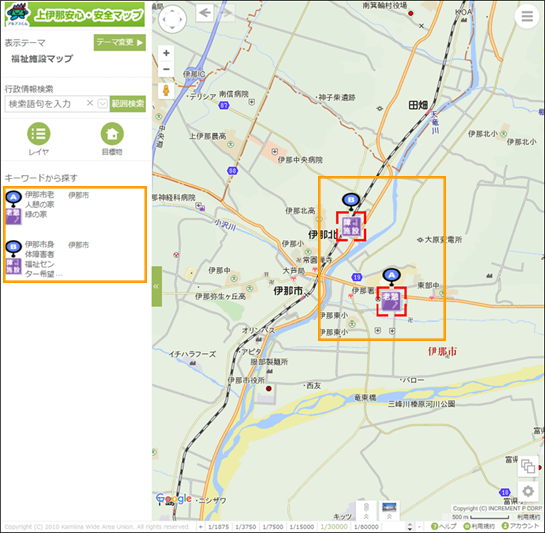545x533 pixels.
Task: Open the search history dropdown arrow
Action: click(103, 104)
